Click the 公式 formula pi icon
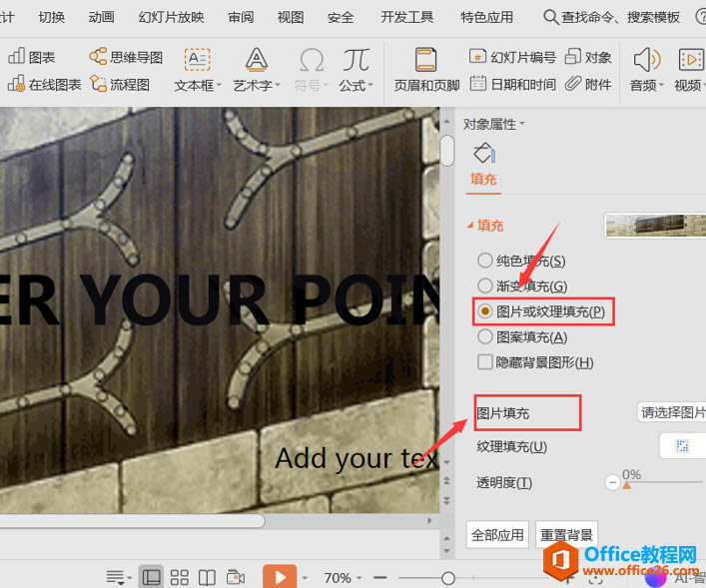The width and height of the screenshot is (706, 588). click(x=356, y=60)
